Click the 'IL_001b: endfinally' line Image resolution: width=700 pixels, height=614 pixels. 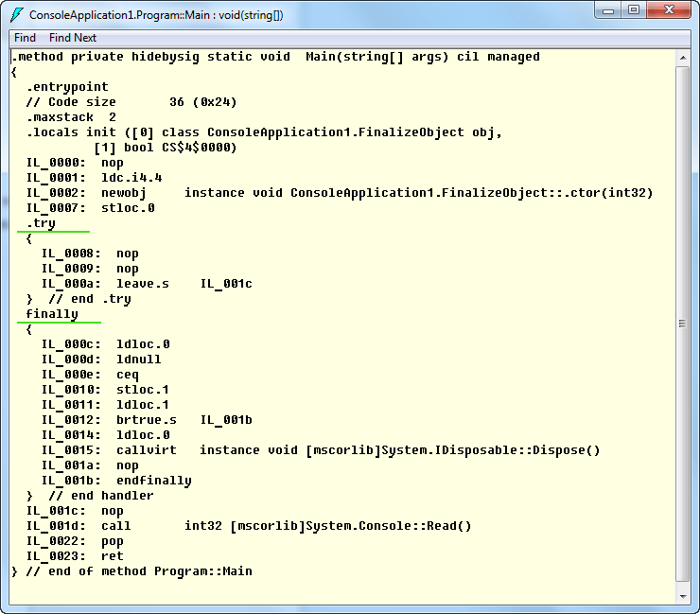point(116,481)
